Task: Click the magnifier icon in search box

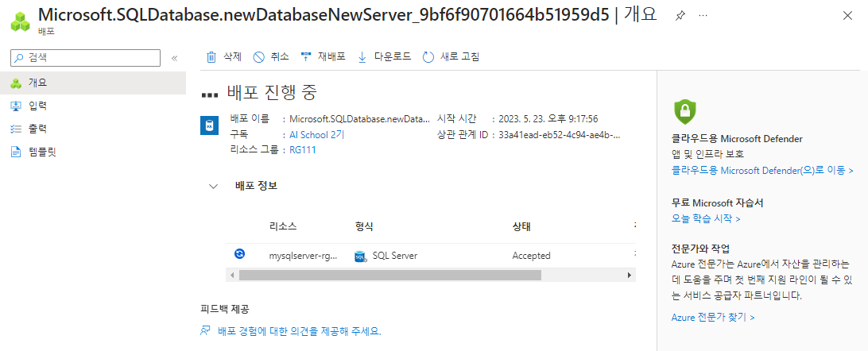Action: [x=19, y=57]
